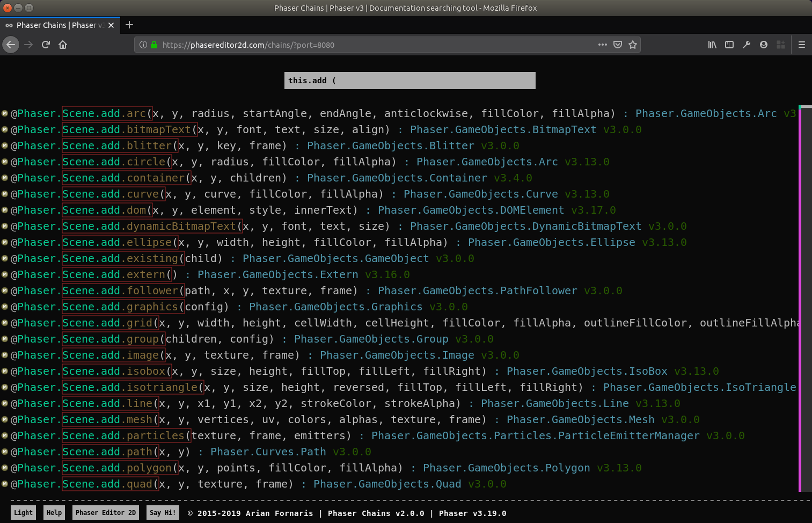Go back using the browser back arrow

[11, 45]
